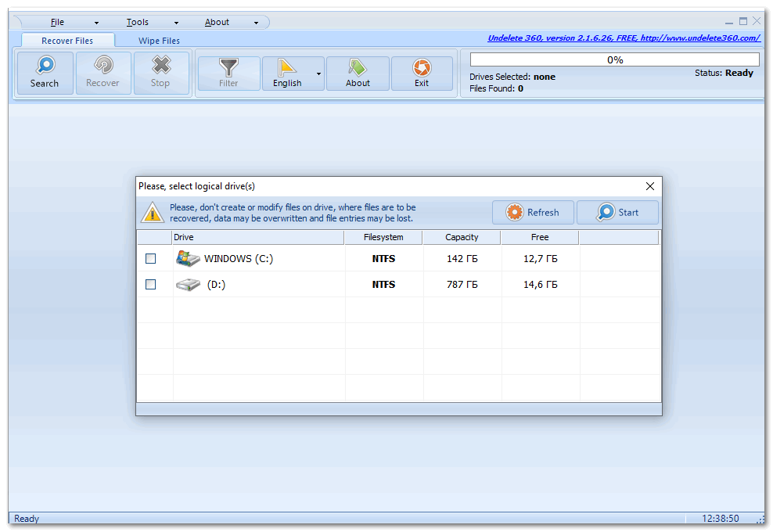Open the File menu dropdown
Viewport: 773px width, 532px height.
(x=58, y=22)
